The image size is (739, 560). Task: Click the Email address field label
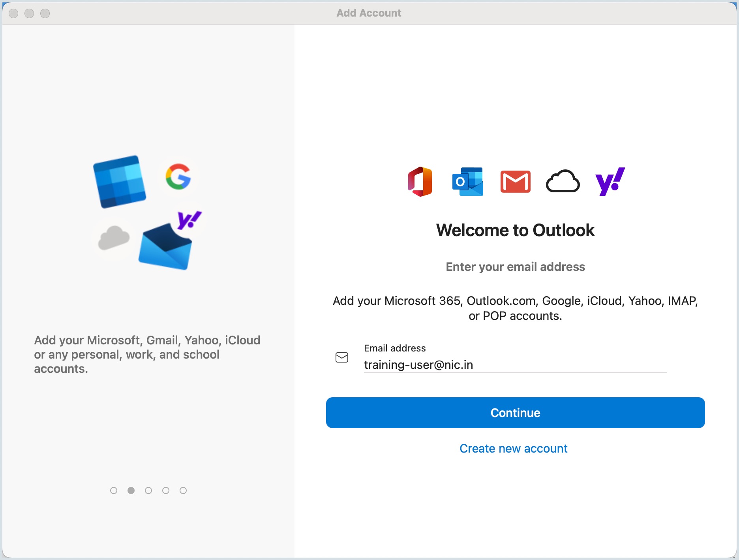coord(395,348)
